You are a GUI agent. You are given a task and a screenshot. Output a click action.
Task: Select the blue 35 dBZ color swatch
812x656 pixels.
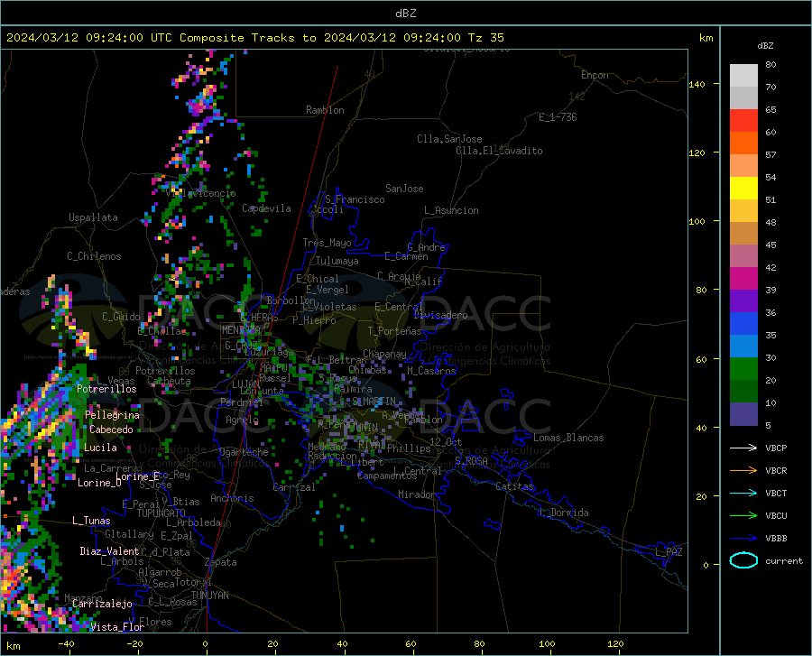[743, 324]
